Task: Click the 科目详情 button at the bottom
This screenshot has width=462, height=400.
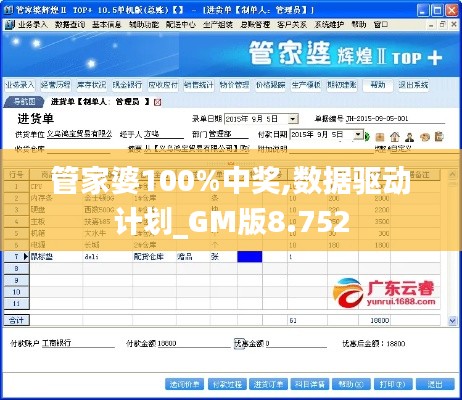Action: click(310, 384)
